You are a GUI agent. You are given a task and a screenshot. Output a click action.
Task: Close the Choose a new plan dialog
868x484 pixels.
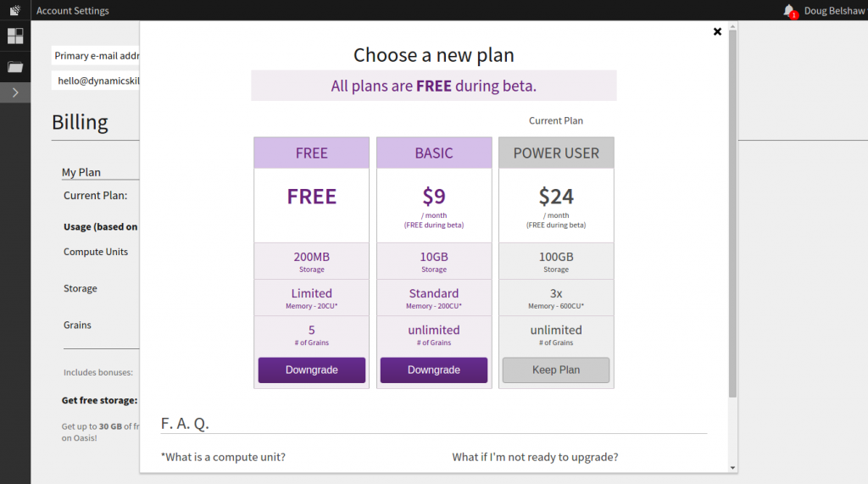coord(717,31)
